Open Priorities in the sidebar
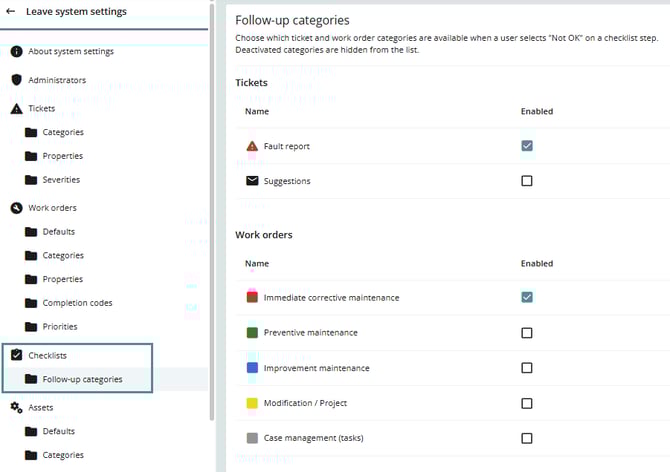This screenshot has width=670, height=472. coord(60,327)
